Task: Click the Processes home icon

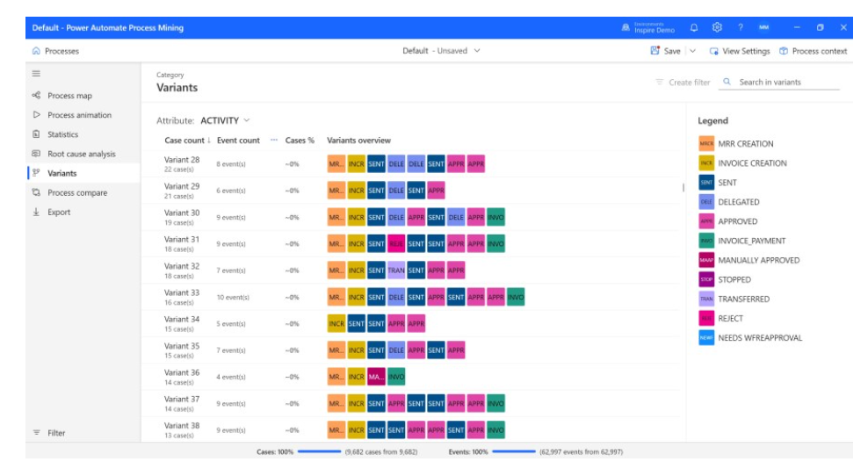Action: pyautogui.click(x=36, y=51)
